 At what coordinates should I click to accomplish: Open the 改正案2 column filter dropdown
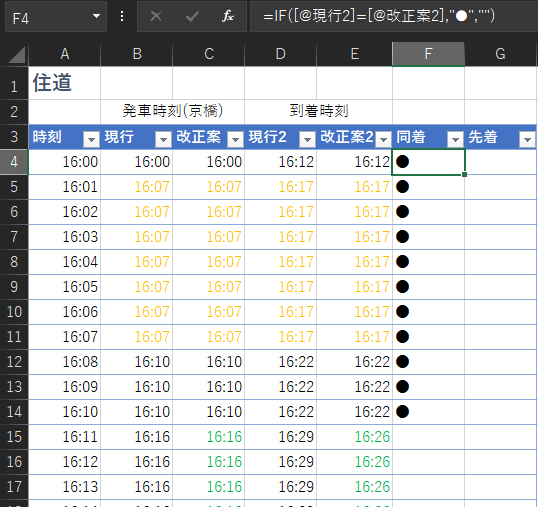[x=384, y=139]
